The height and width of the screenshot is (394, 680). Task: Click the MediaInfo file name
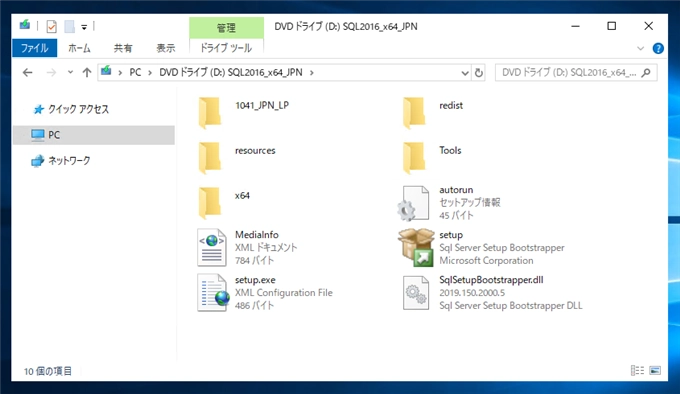pyautogui.click(x=257, y=234)
